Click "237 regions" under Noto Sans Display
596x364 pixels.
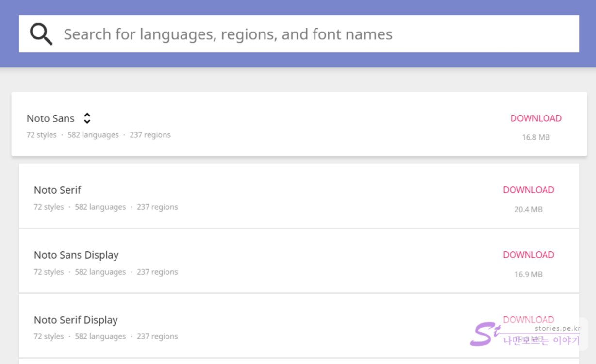157,272
